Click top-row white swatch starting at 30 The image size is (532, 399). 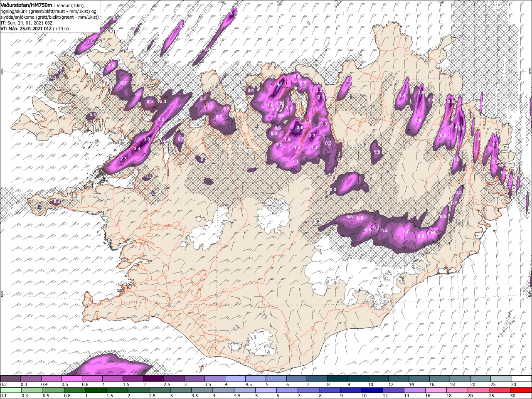point(521,379)
